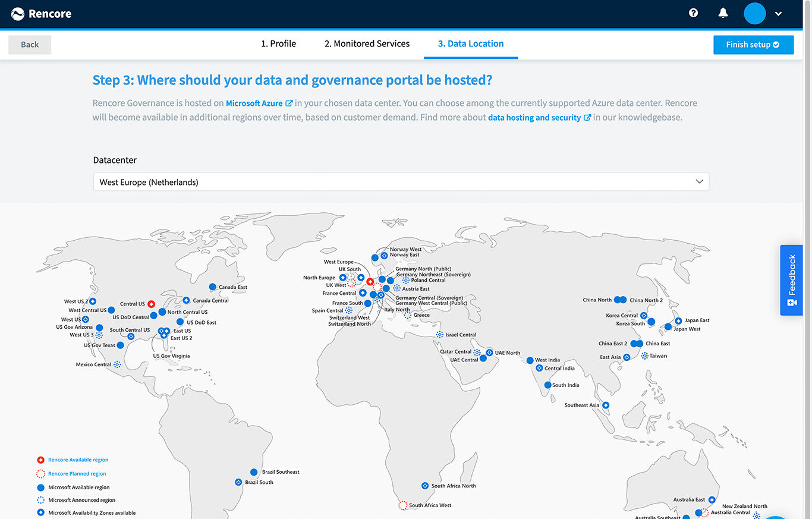
Task: Click the Japan East marker
Action: pos(678,320)
